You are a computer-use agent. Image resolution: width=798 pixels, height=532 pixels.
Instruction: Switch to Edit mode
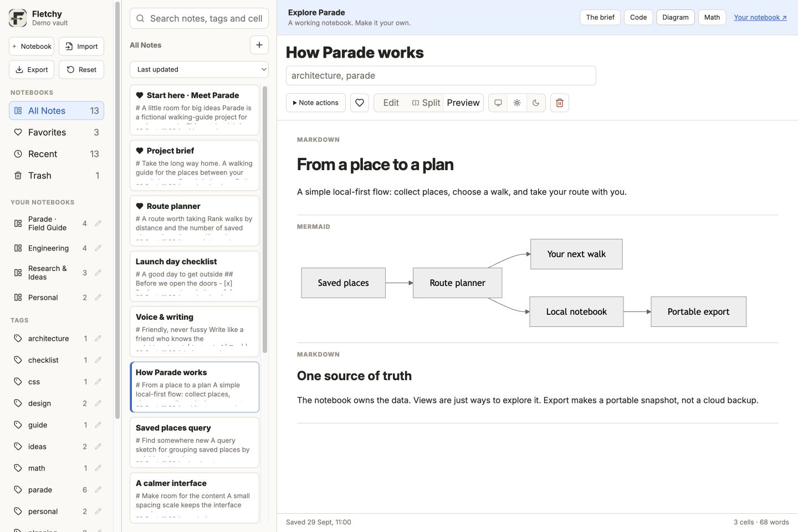(x=391, y=103)
